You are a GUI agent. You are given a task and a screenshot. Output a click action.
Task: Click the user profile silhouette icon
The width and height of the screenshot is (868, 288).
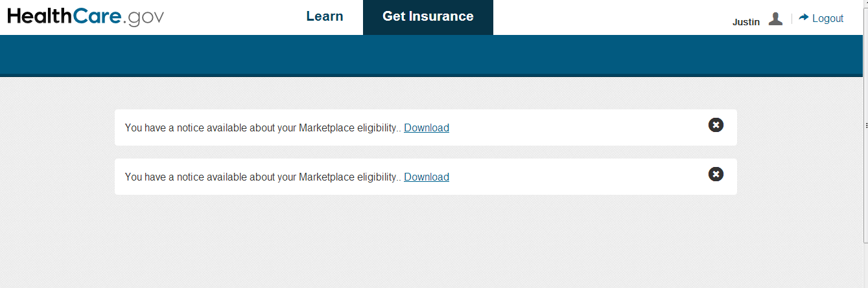click(775, 19)
